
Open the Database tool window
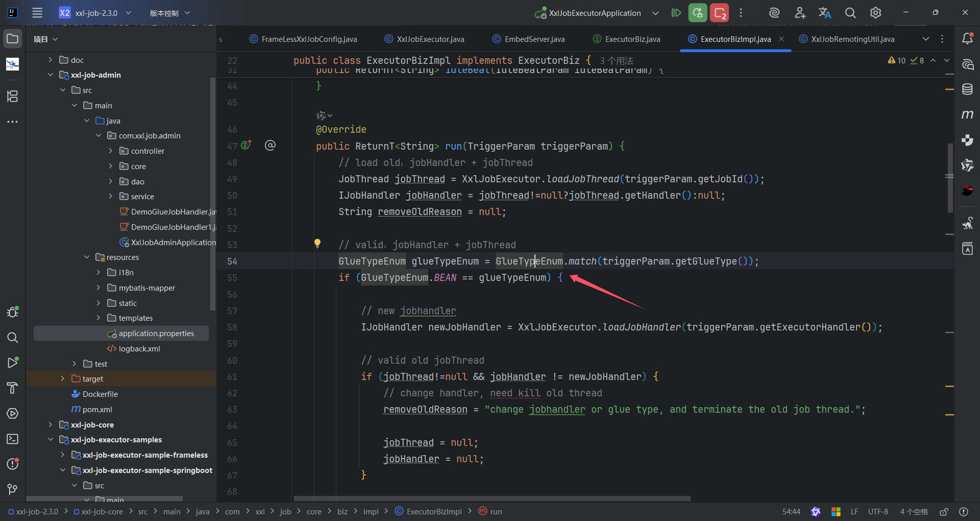967,89
